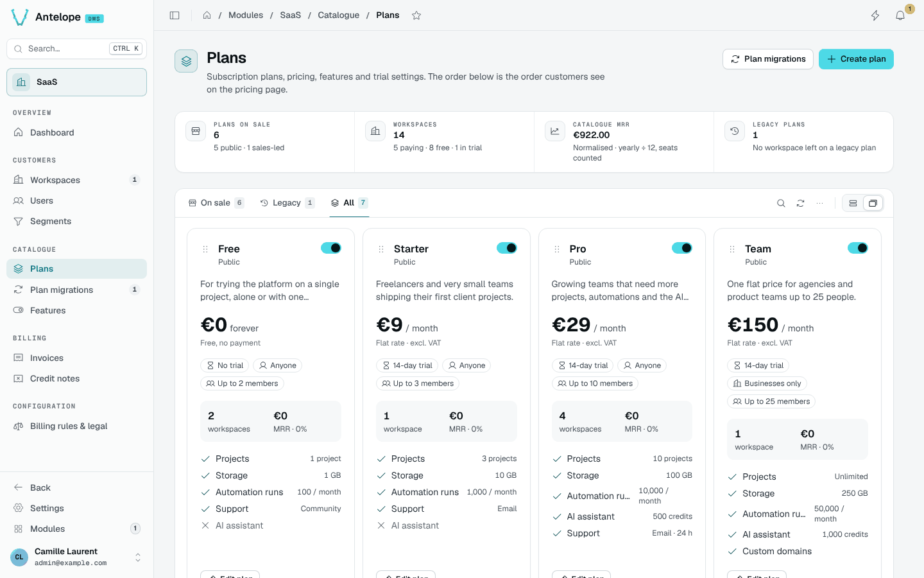Open the Dashboard overview
The height and width of the screenshot is (578, 924).
[x=77, y=132]
